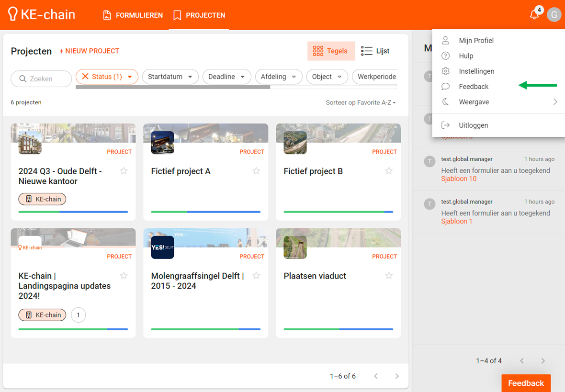Click the KE-chain lightbulb logo
Viewport: 565px width, 392px height.
pyautogui.click(x=13, y=15)
